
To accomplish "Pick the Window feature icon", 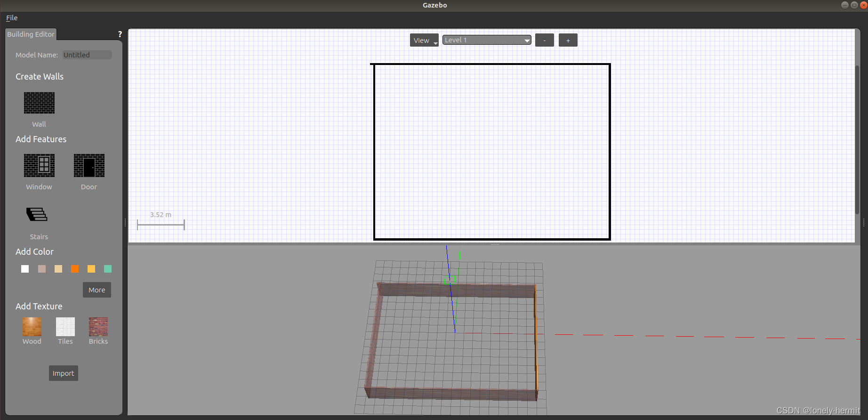I will point(39,165).
